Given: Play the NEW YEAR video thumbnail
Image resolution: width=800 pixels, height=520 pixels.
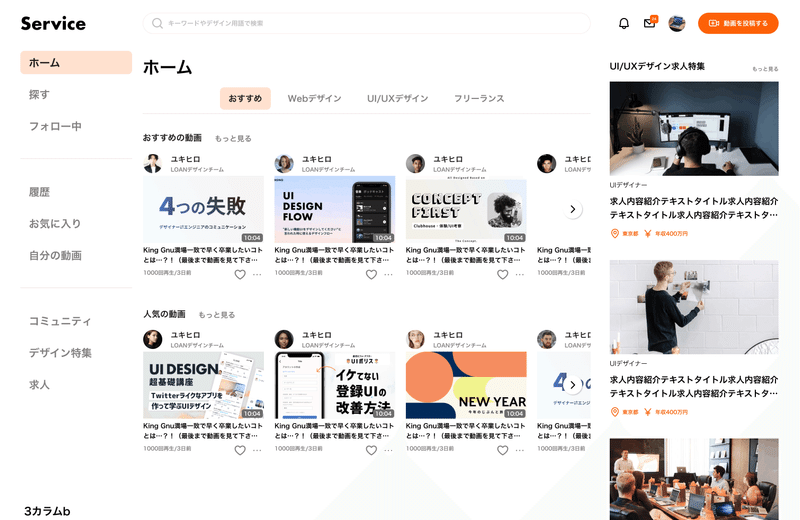Looking at the screenshot, I should coord(466,385).
